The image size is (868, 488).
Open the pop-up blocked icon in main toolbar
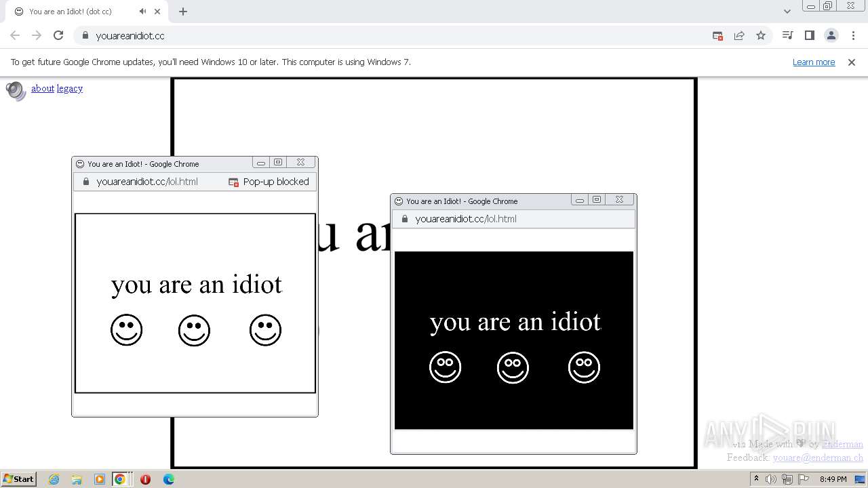[x=717, y=35]
